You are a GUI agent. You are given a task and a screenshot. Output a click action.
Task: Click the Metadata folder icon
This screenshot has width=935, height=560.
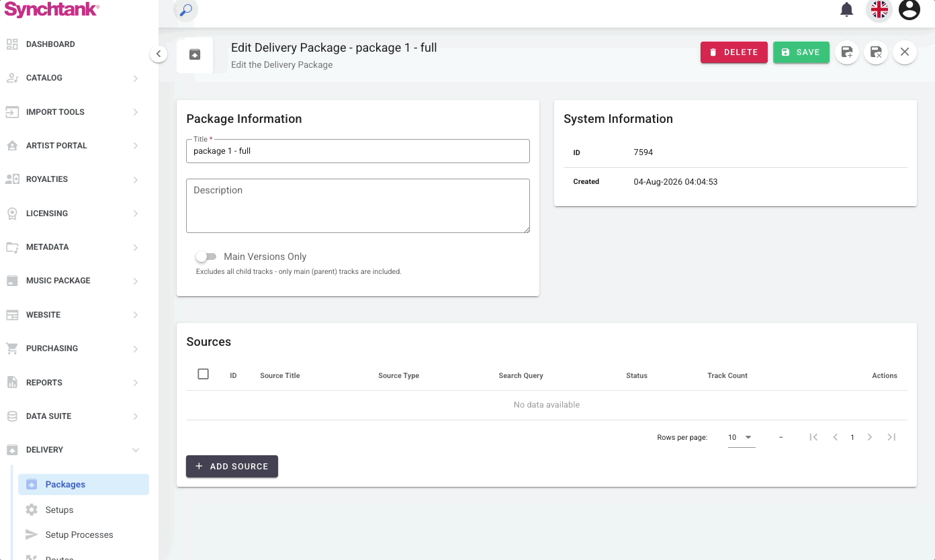tap(12, 247)
